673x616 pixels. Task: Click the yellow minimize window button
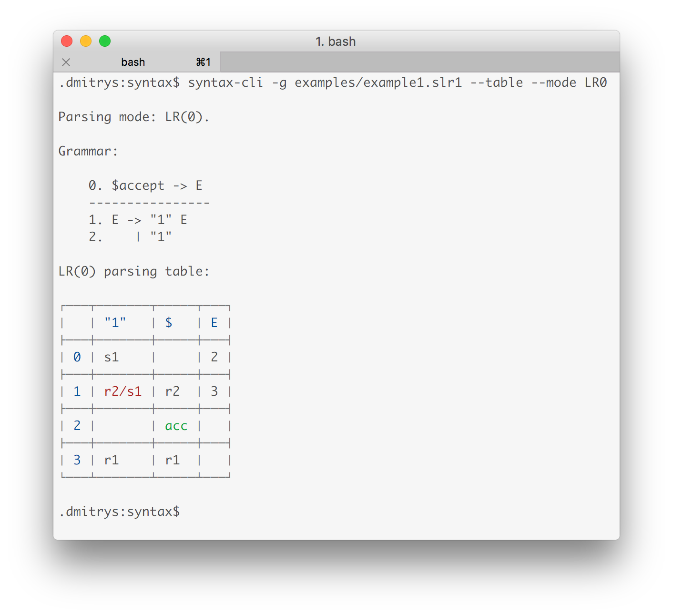86,41
